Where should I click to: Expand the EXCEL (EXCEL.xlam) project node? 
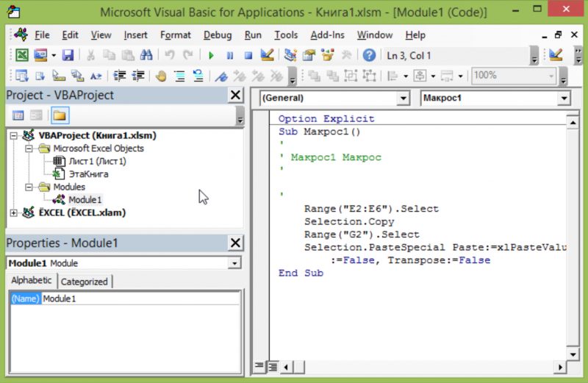(x=13, y=212)
